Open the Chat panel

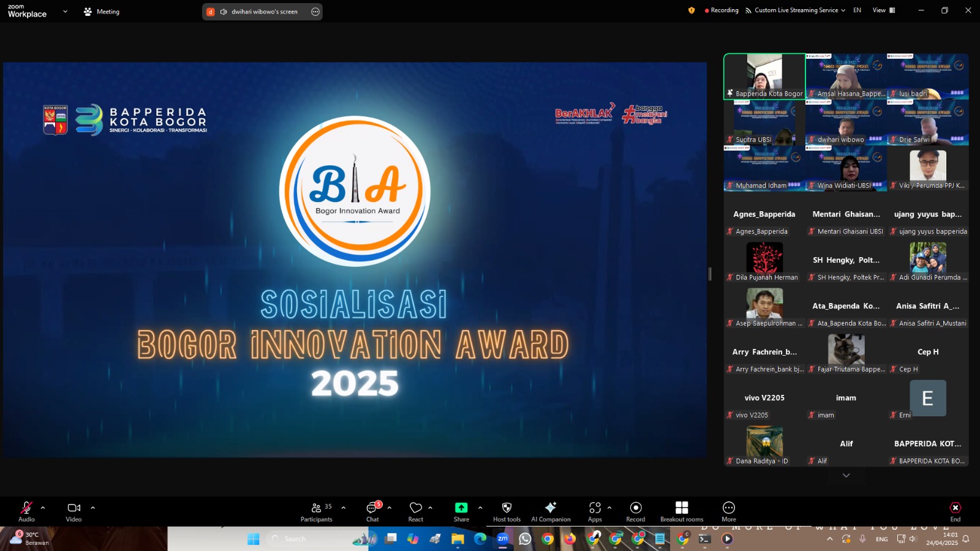(x=372, y=511)
